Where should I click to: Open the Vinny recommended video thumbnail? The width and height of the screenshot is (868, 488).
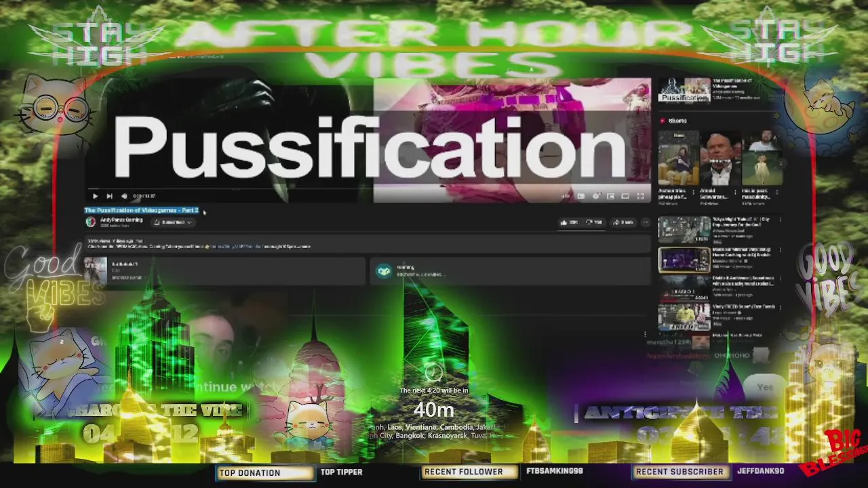click(684, 317)
